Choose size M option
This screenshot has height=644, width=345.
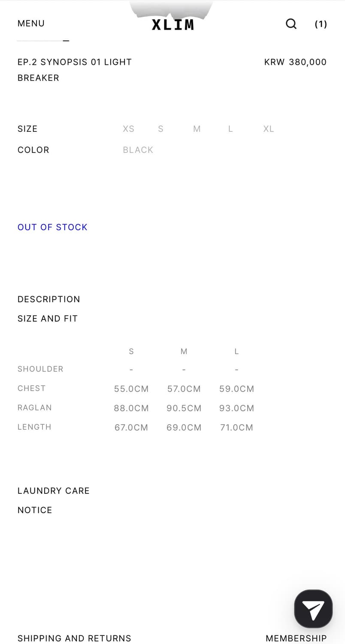pos(197,129)
